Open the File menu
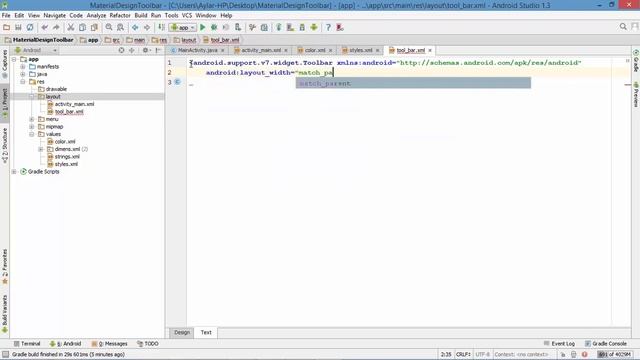 point(6,16)
